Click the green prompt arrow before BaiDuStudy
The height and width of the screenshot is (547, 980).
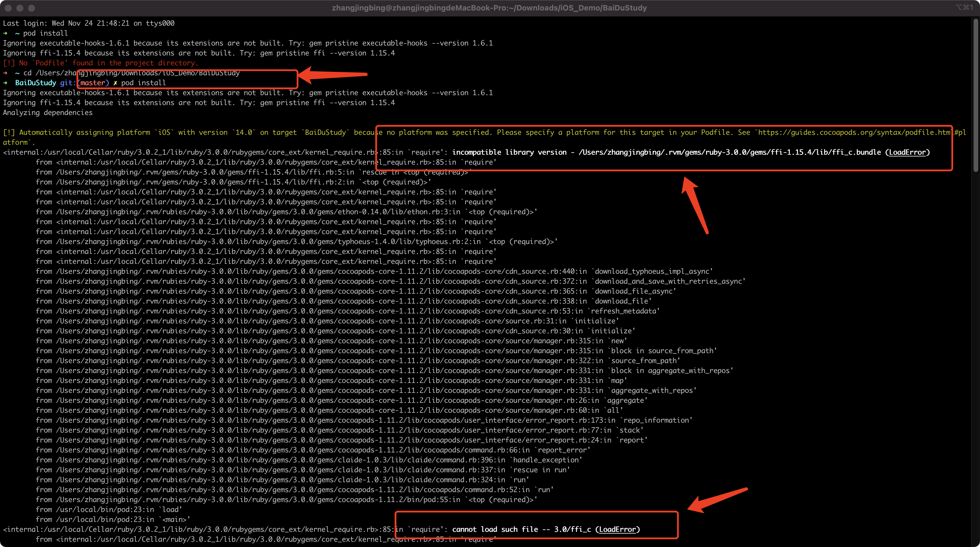5,83
